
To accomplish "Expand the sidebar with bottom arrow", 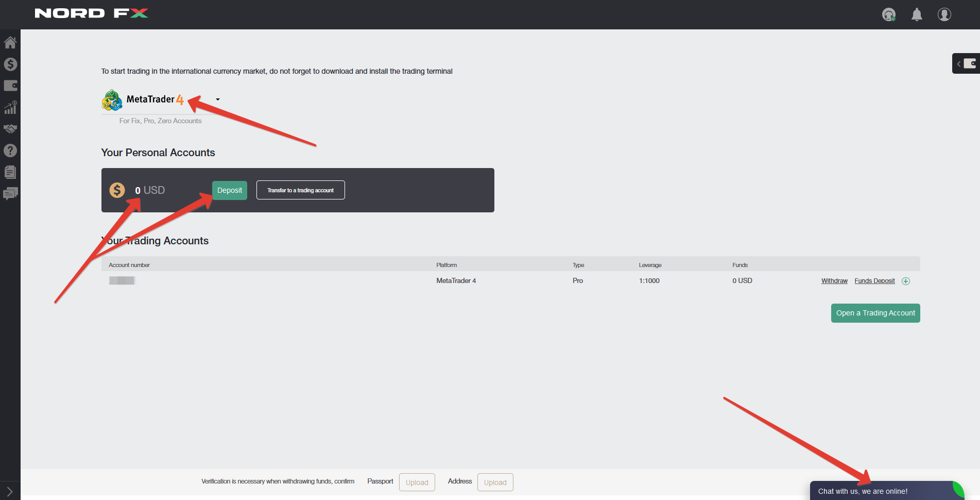I will [10, 492].
